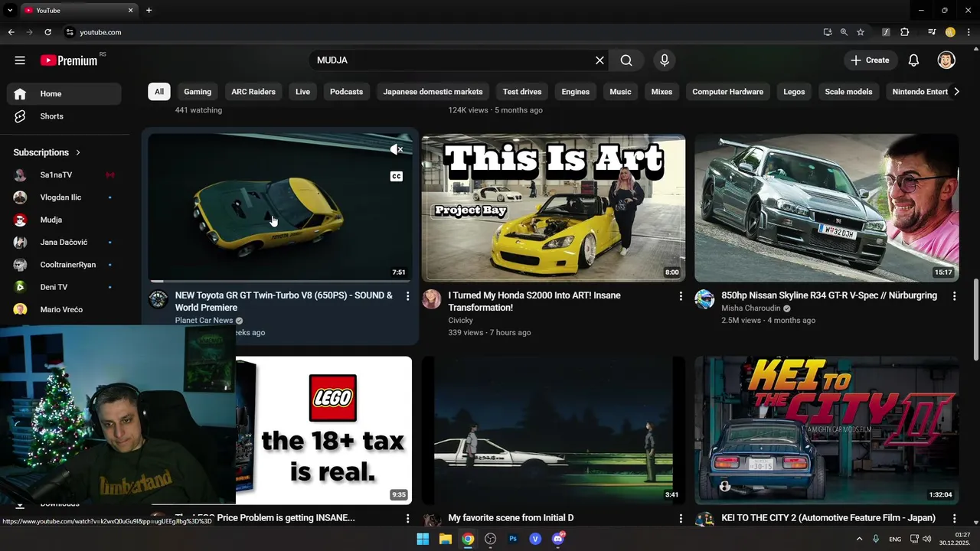Viewport: 980px width, 551px height.
Task: Open options for Initial D video
Action: [x=681, y=519]
